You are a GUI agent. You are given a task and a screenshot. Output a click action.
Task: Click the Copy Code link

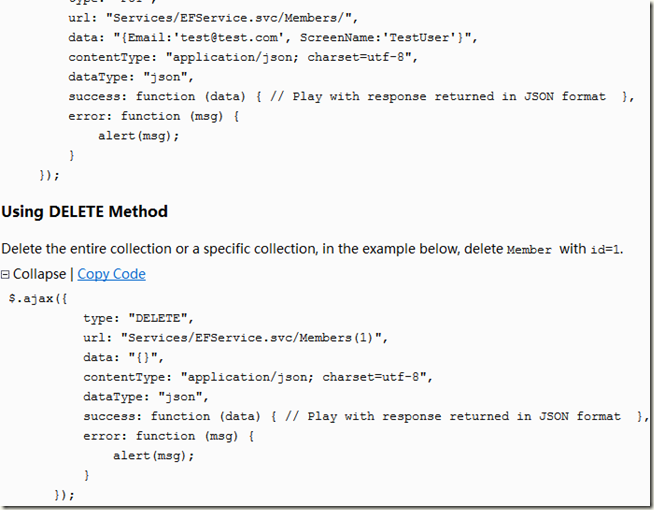pyautogui.click(x=111, y=274)
